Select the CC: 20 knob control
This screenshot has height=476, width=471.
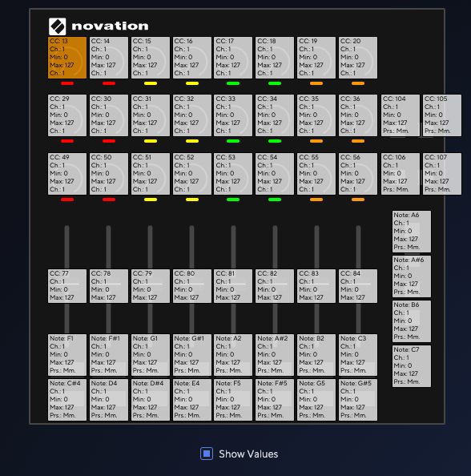coord(358,58)
